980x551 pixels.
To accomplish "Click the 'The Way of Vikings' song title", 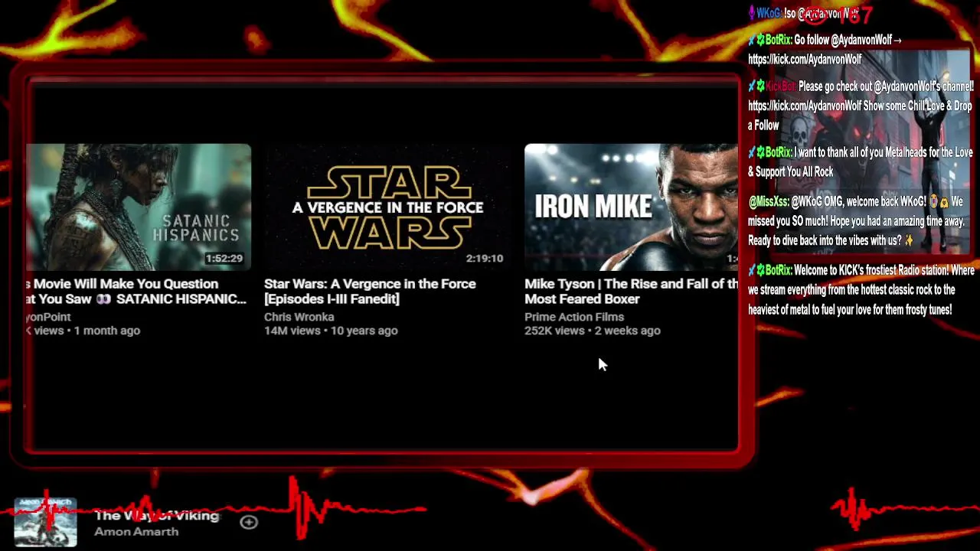I will (x=157, y=516).
